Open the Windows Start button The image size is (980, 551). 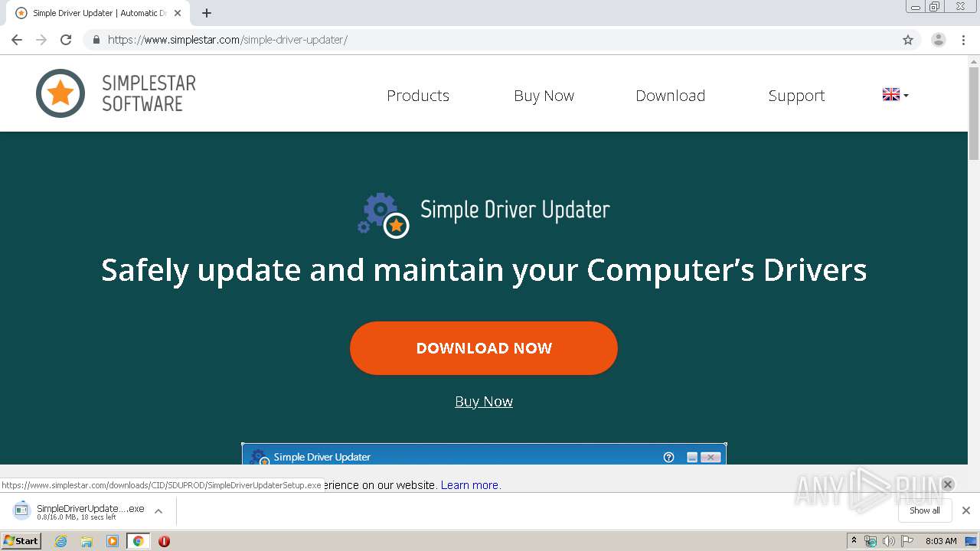click(21, 541)
